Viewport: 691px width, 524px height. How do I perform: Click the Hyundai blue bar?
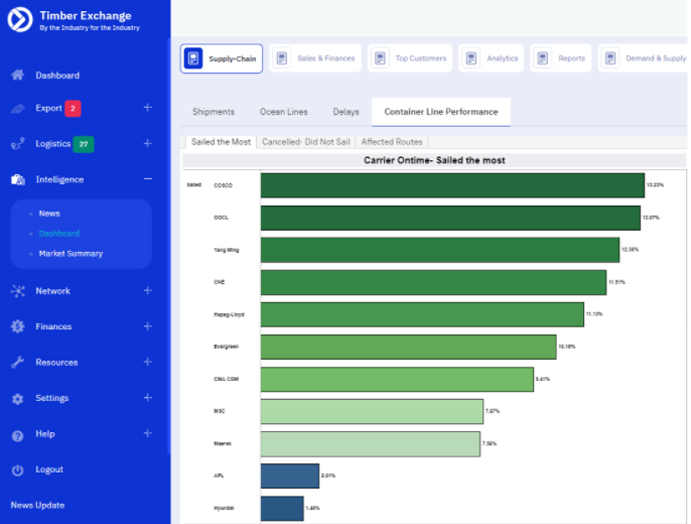282,508
